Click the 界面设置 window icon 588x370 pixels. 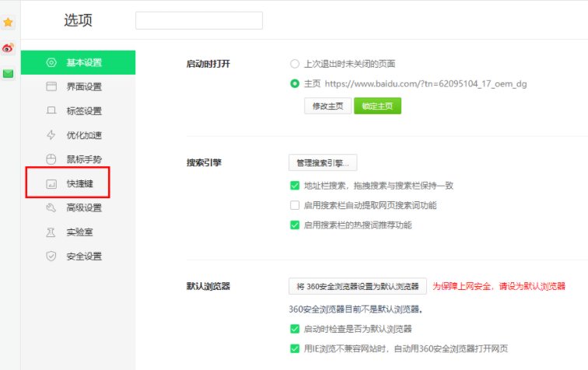point(51,86)
